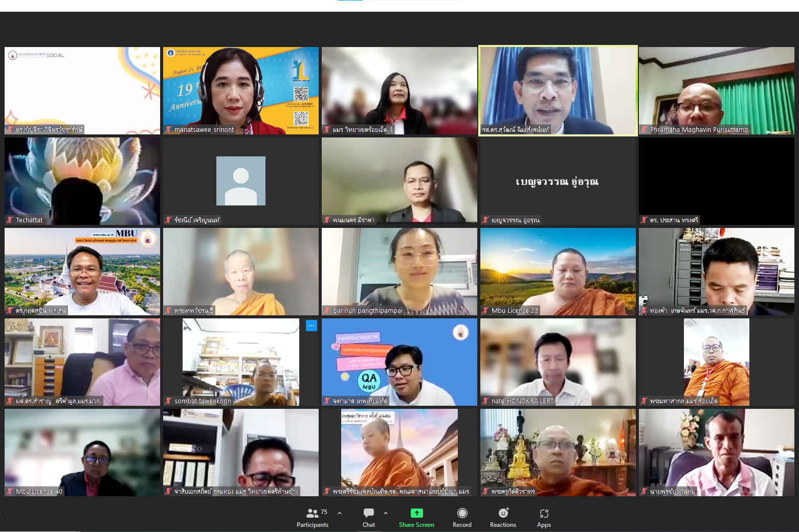This screenshot has height=532, width=799.
Task: Click the Share Screen text label
Action: click(416, 525)
